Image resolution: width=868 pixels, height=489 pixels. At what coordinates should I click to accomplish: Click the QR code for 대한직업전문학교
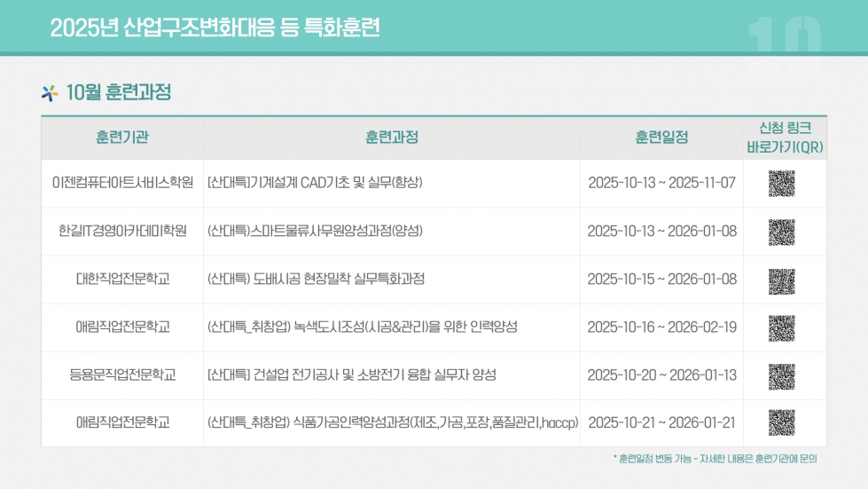point(781,280)
